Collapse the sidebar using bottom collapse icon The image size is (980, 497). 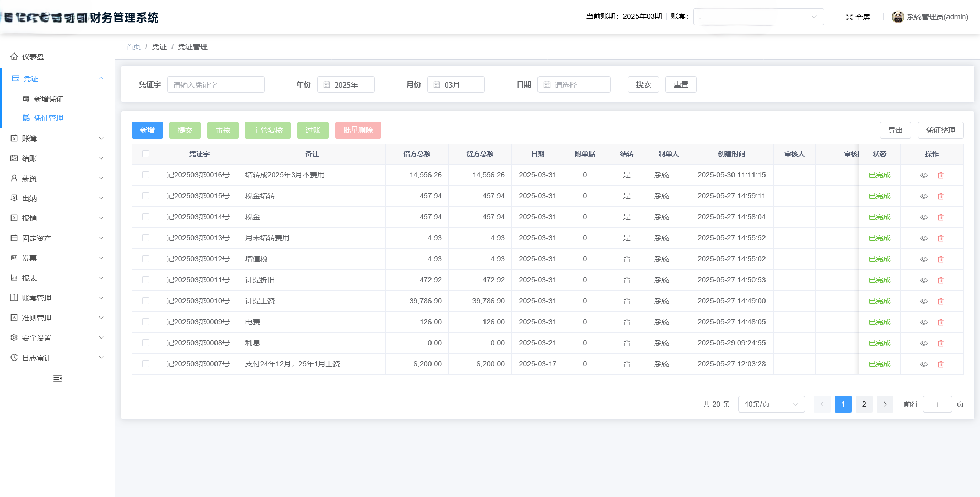(x=58, y=378)
